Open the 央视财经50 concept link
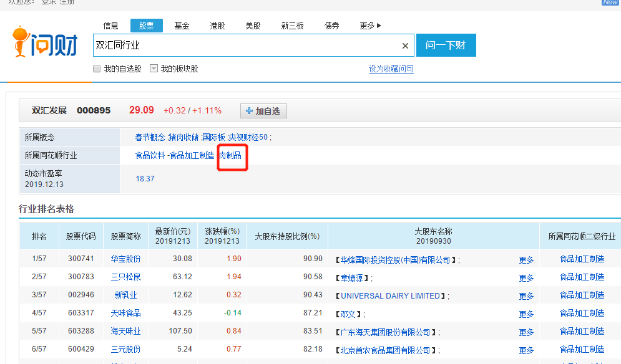Viewport: 621px width, 364px height. 248,137
